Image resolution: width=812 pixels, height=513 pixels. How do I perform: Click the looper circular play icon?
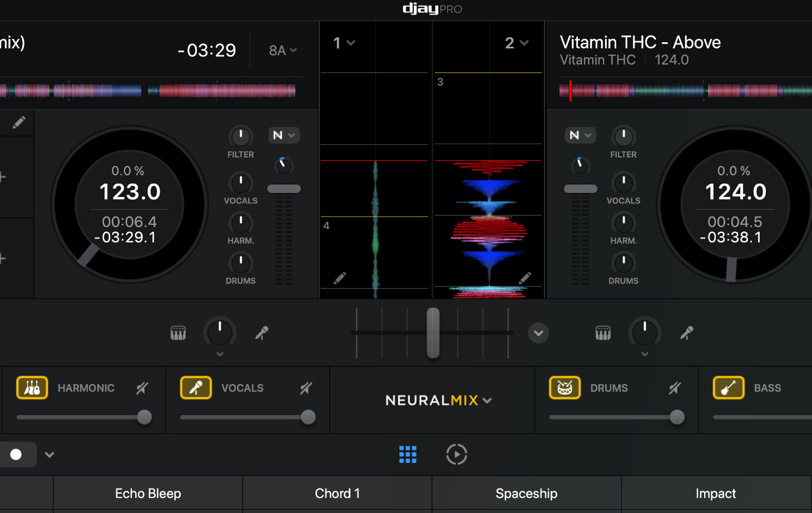coord(457,455)
